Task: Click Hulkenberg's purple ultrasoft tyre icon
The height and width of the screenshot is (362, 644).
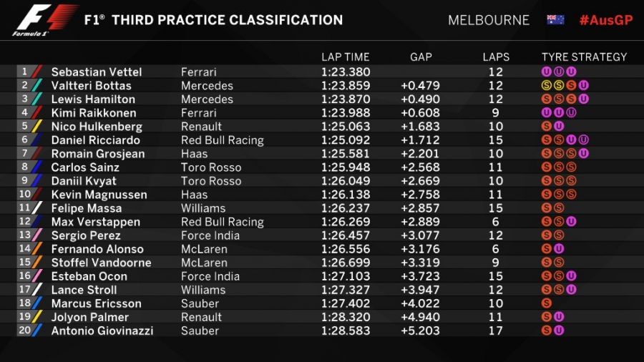Action: point(559,127)
